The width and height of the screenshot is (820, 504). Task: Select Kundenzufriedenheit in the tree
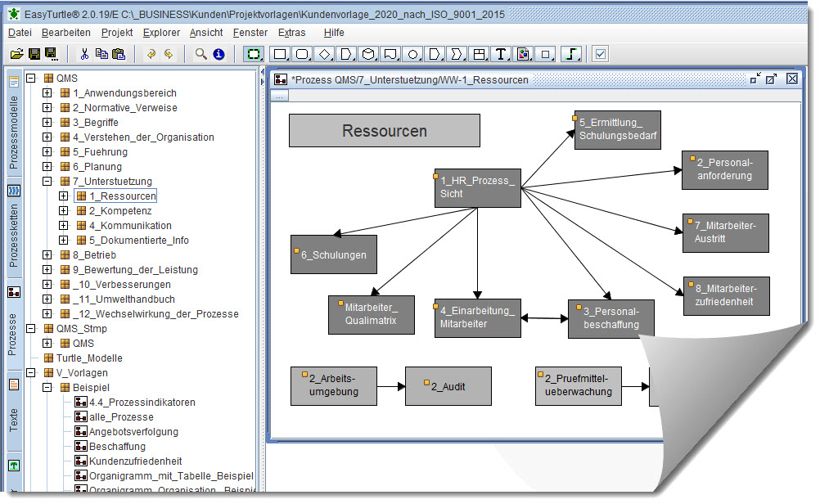pyautogui.click(x=135, y=461)
